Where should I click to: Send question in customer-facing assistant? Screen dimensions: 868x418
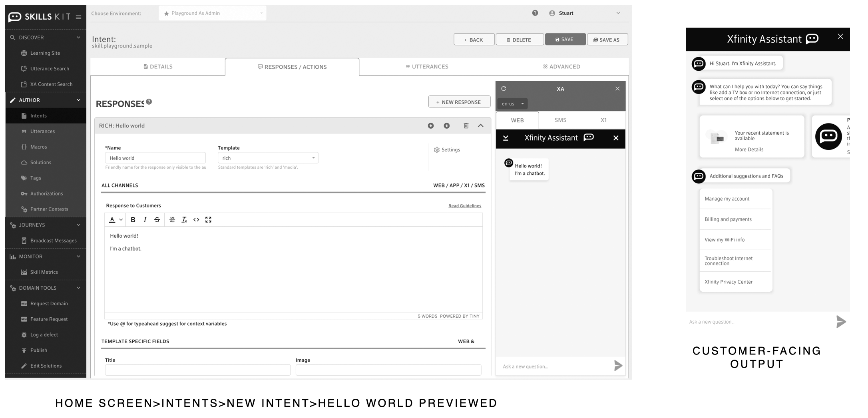(841, 321)
